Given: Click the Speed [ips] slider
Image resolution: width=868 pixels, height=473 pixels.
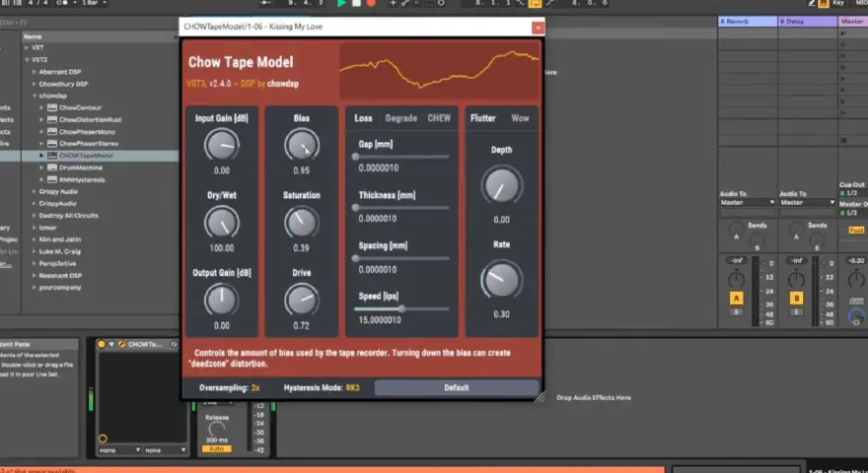Looking at the screenshot, I should pos(401,309).
